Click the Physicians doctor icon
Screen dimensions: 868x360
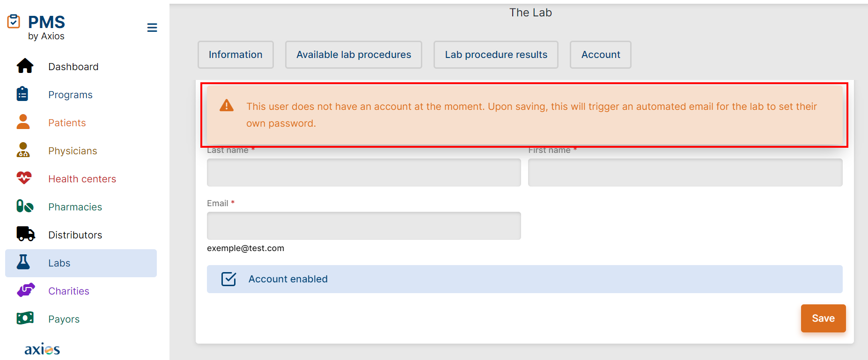point(23,151)
